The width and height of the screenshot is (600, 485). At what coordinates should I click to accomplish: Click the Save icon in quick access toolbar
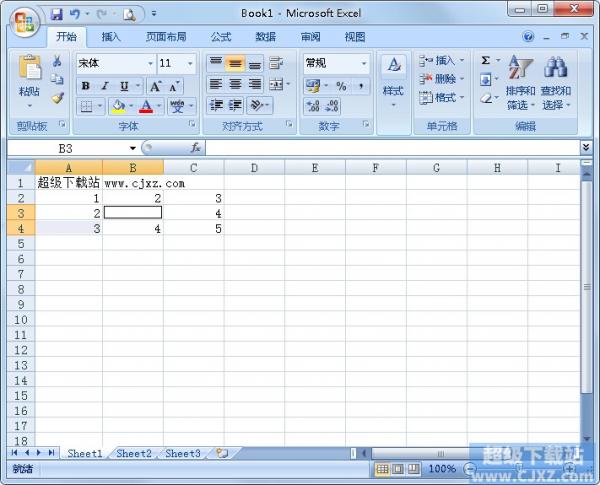tap(57, 14)
